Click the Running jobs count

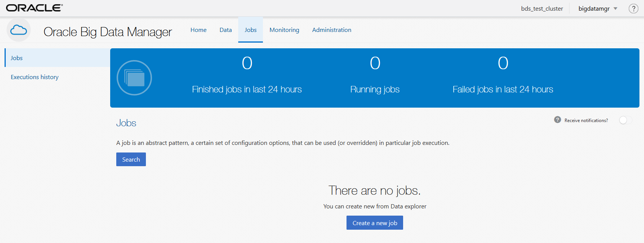click(375, 63)
